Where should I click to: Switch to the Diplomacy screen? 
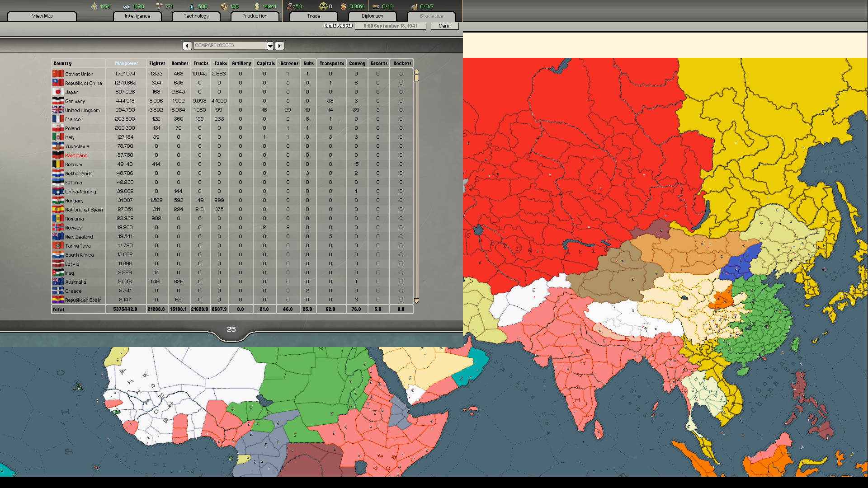372,16
